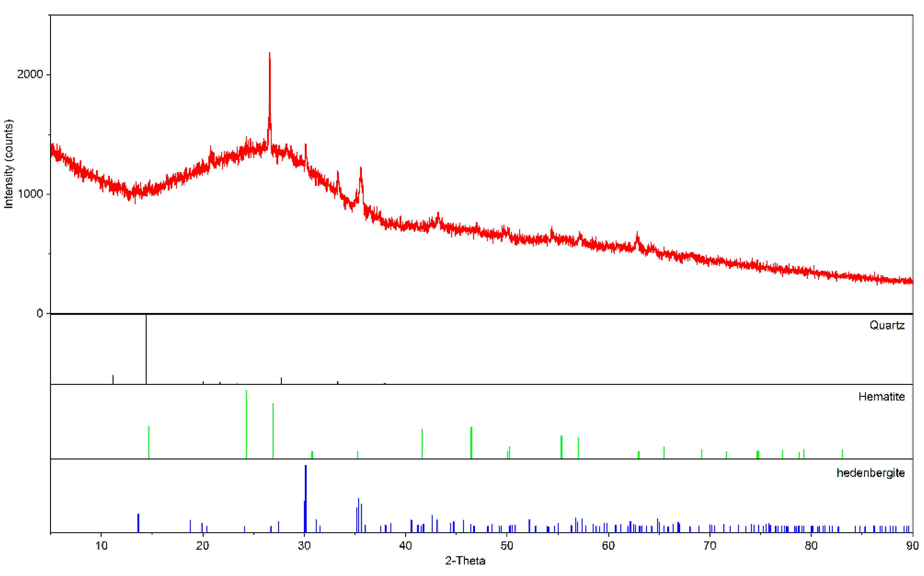
Task: Click the hedenbergite reference pattern label
Action: (x=870, y=473)
